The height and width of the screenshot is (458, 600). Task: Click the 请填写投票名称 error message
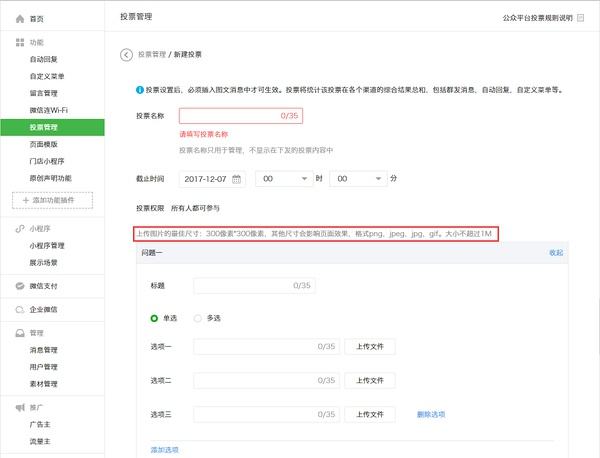click(204, 134)
